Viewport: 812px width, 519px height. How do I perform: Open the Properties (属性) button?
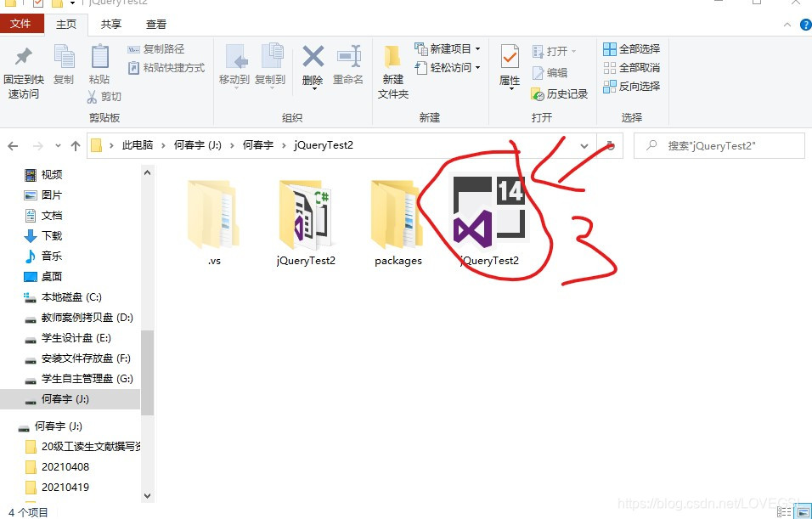tap(510, 66)
